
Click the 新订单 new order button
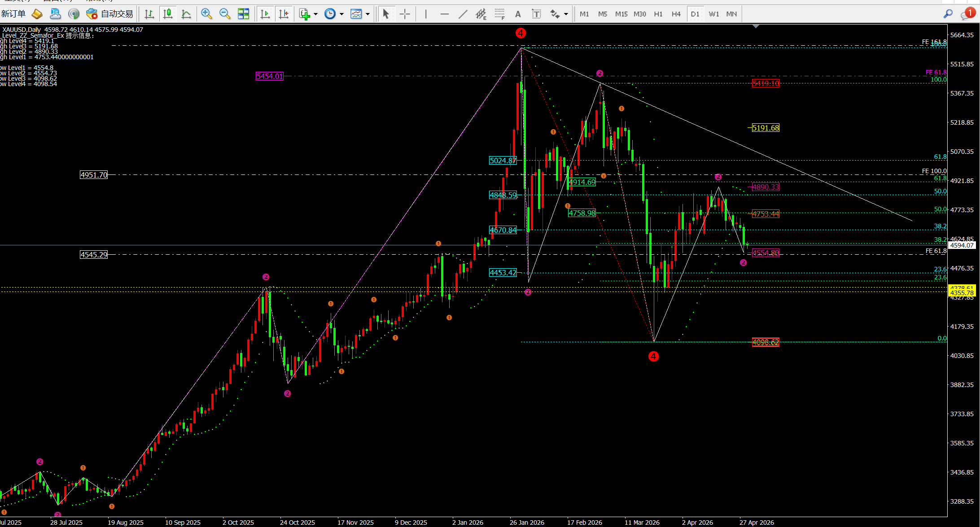[13, 14]
